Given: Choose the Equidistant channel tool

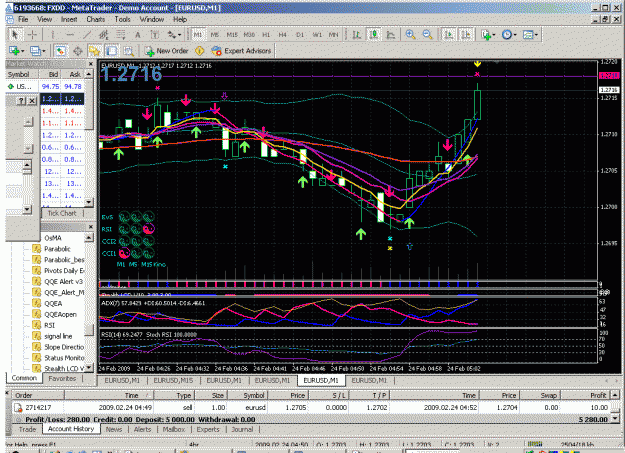Looking at the screenshot, I should point(104,35).
